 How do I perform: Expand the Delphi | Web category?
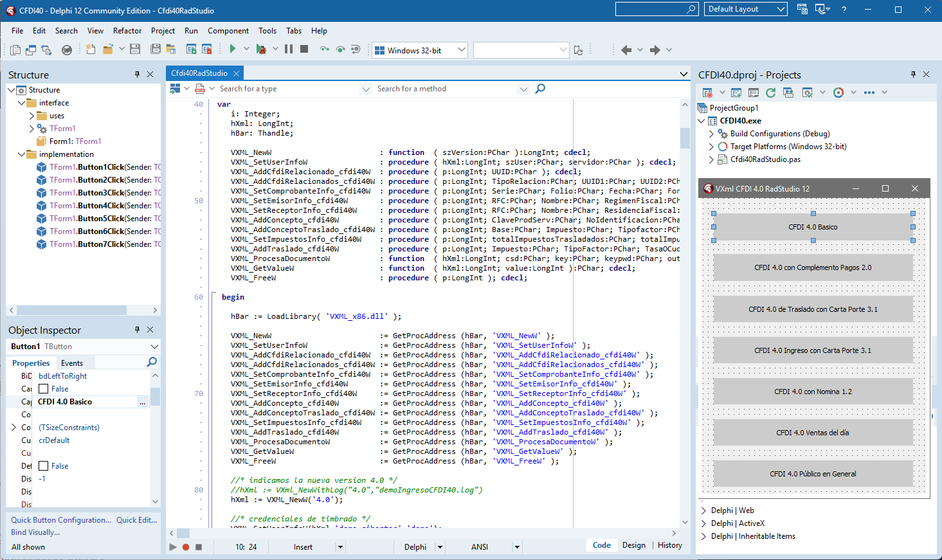coord(703,510)
